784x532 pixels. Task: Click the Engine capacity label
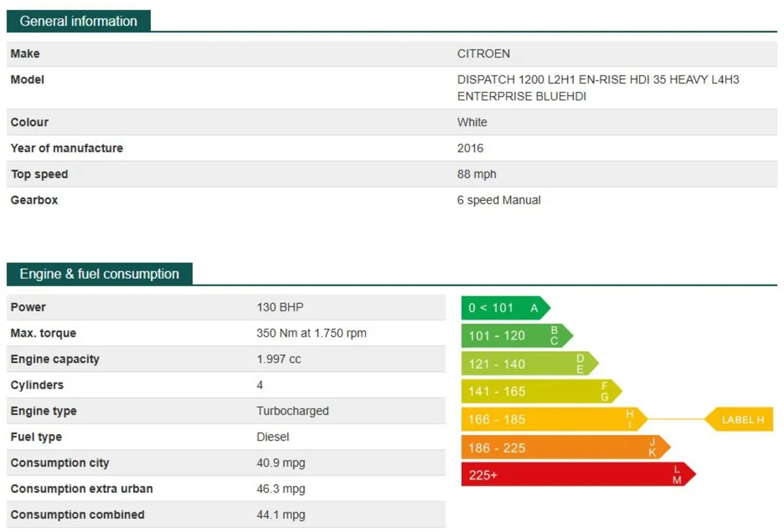(x=55, y=359)
